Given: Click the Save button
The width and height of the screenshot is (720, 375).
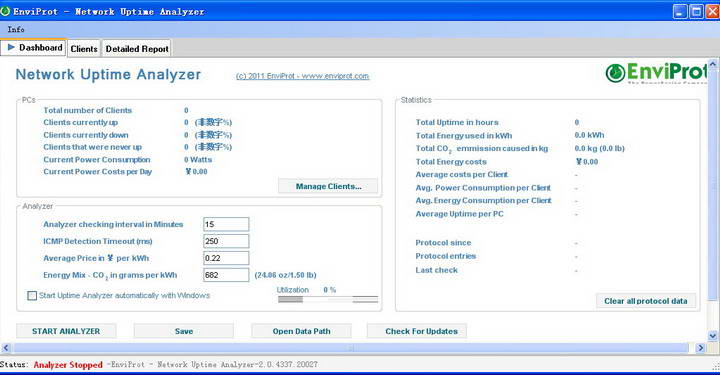Looking at the screenshot, I should (x=184, y=331).
